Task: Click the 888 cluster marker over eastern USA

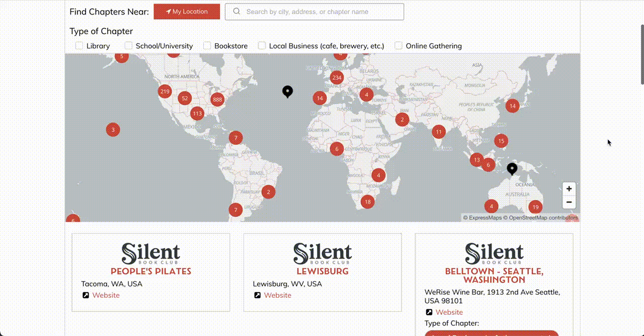Action: (x=217, y=100)
